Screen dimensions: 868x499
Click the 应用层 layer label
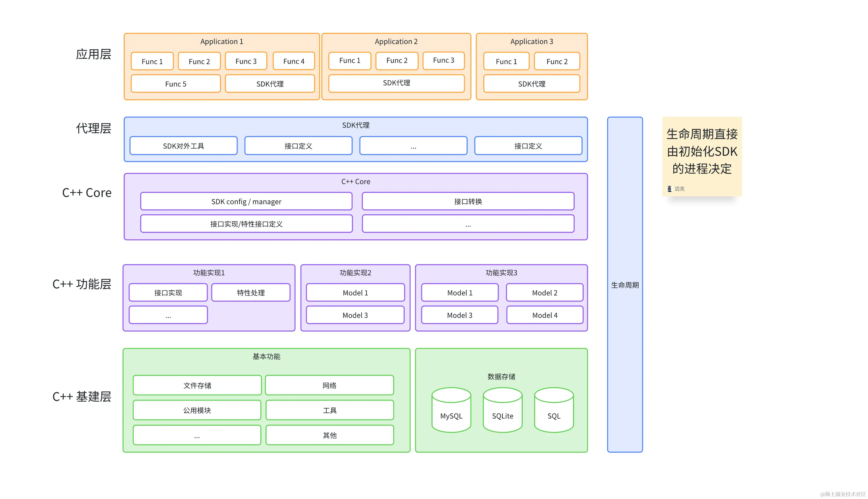pyautogui.click(x=94, y=54)
